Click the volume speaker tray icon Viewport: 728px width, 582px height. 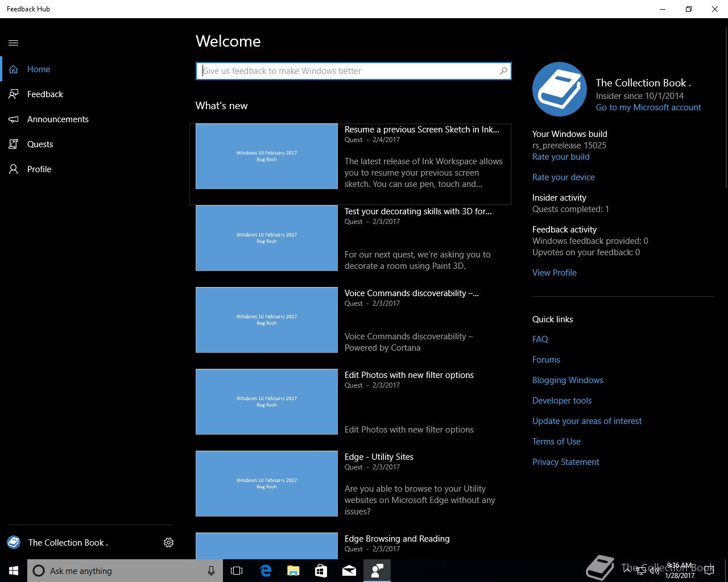[655, 571]
